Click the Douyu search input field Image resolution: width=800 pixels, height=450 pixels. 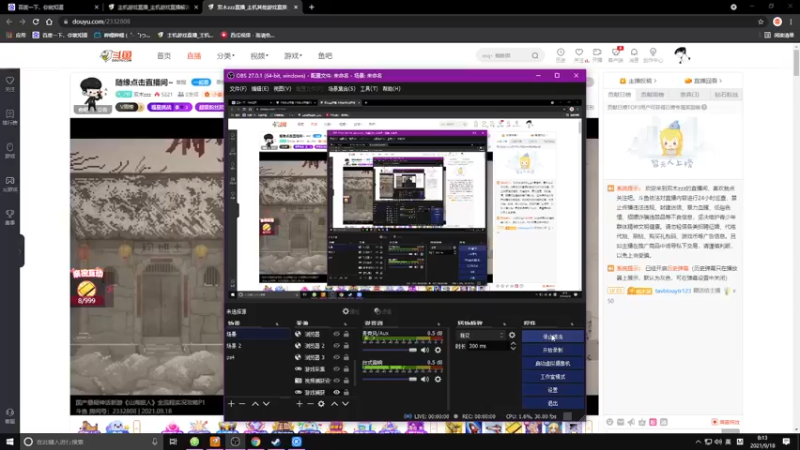(x=504, y=56)
